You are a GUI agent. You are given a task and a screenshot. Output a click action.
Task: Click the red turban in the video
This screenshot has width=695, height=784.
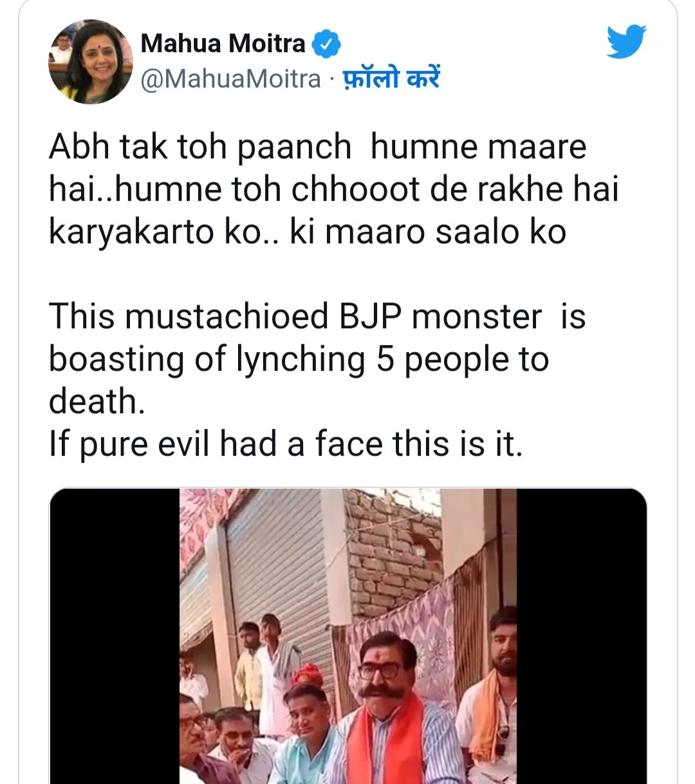click(x=307, y=673)
